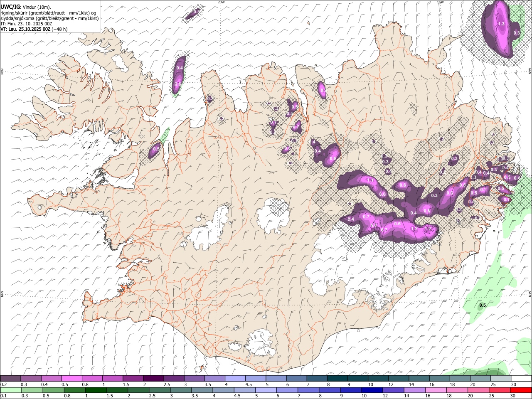Click the 'slydda/snjókoma' description line
Viewport: 532px width, 399px height.
[x=50, y=18]
